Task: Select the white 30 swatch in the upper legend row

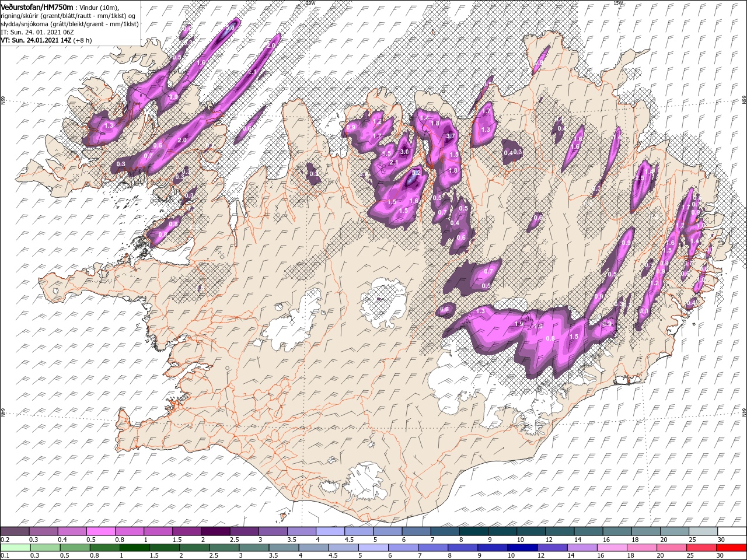Action: 732,531
